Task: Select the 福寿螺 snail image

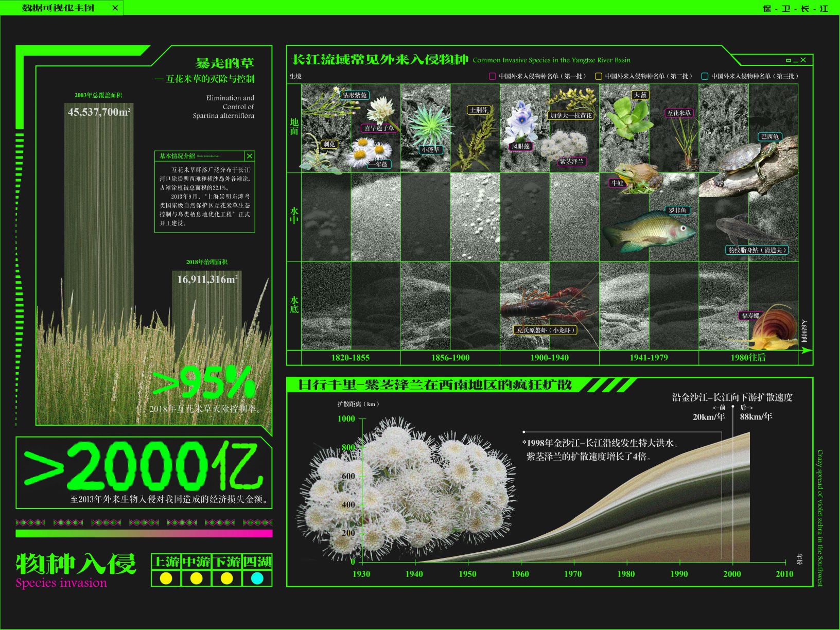Action: coord(772,327)
